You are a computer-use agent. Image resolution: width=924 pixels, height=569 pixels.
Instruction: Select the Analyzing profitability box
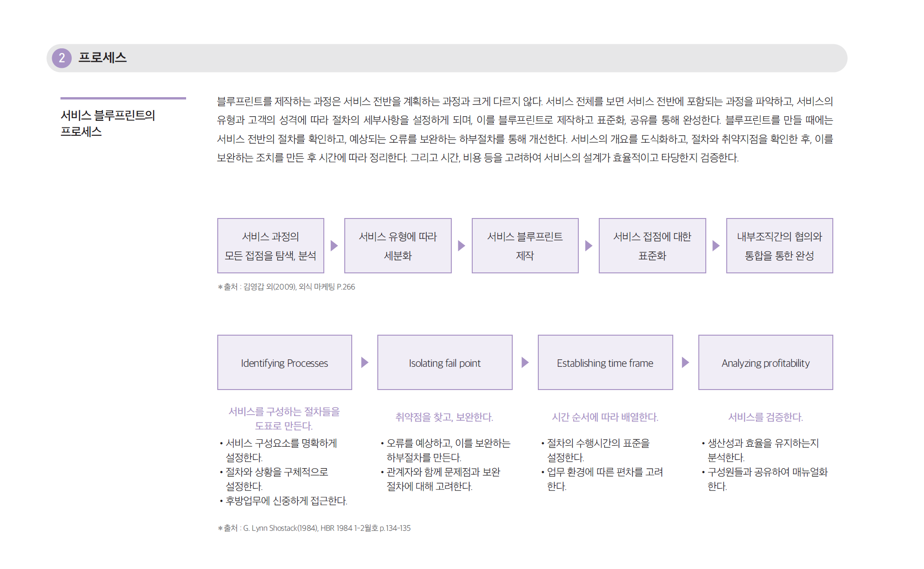(765, 363)
